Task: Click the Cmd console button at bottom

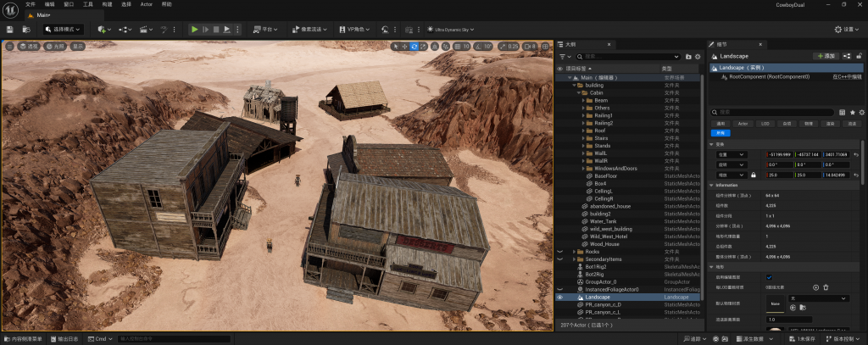Action: point(101,338)
